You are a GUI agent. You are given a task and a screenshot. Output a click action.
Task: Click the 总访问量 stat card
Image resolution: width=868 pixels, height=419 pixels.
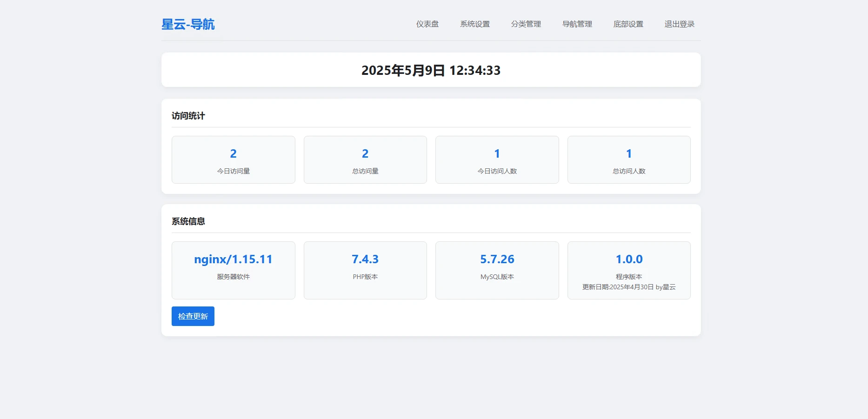(365, 160)
